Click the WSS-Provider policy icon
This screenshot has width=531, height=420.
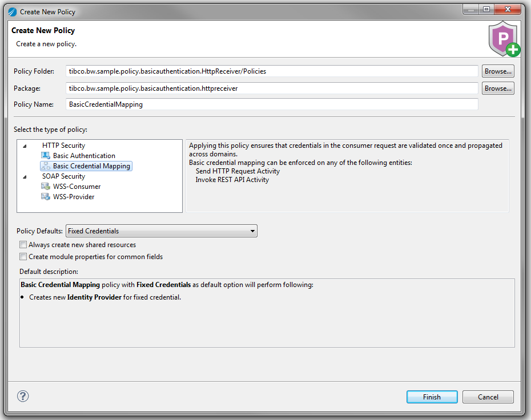point(45,197)
